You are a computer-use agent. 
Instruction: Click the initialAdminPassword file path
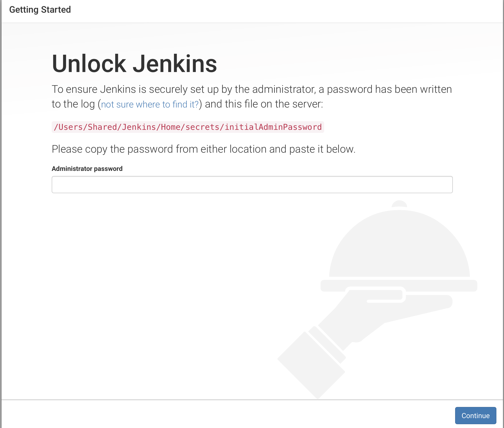click(x=188, y=127)
